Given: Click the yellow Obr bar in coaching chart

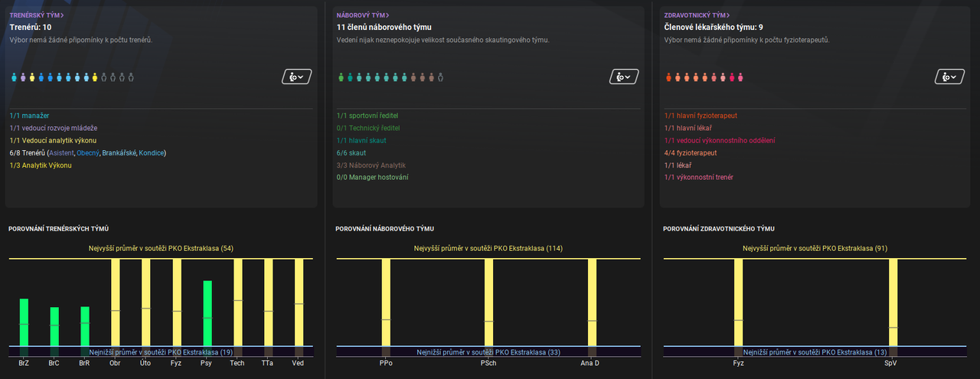Looking at the screenshot, I should coord(116,307).
